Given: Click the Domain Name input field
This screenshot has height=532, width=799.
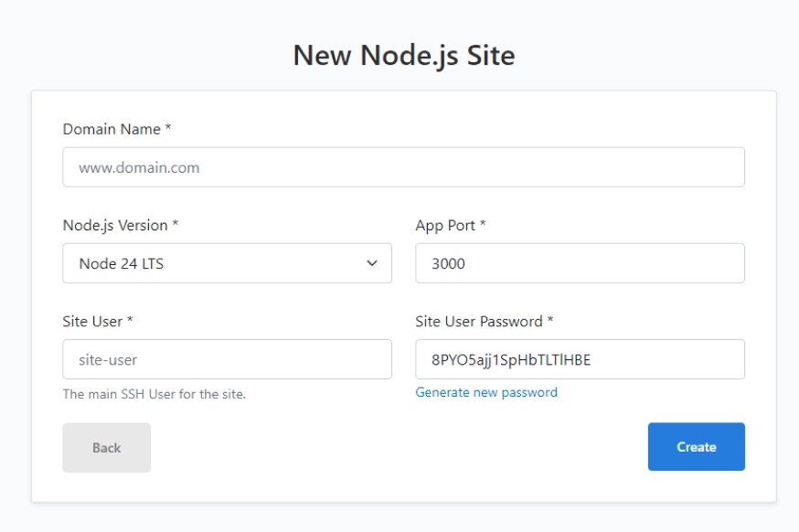Looking at the screenshot, I should click(x=403, y=167).
